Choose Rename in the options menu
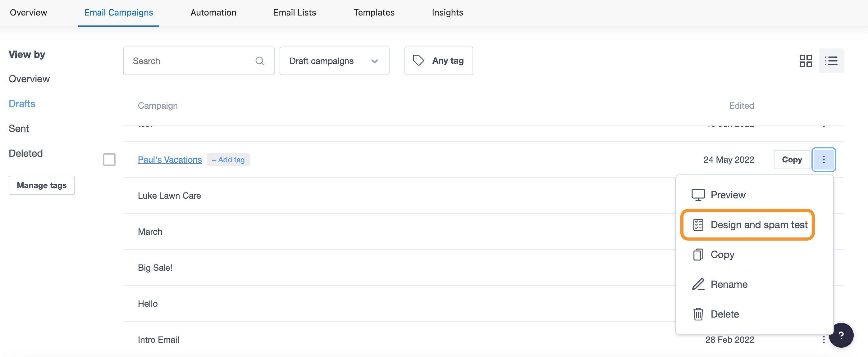This screenshot has width=868, height=357. tap(729, 284)
